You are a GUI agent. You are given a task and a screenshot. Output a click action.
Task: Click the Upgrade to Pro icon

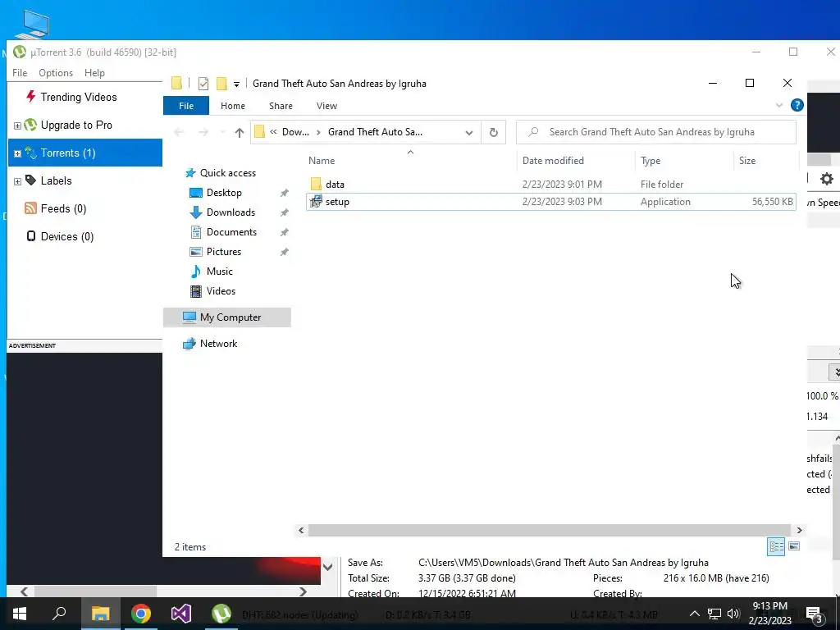coord(30,125)
